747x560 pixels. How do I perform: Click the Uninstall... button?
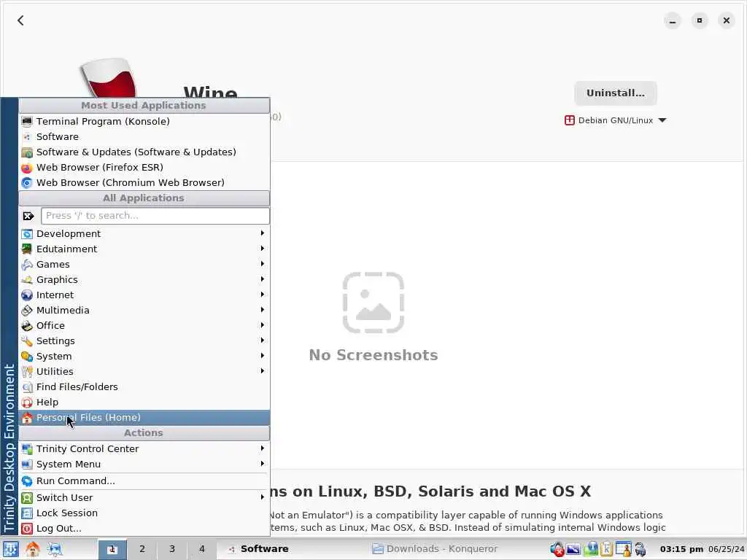616,93
